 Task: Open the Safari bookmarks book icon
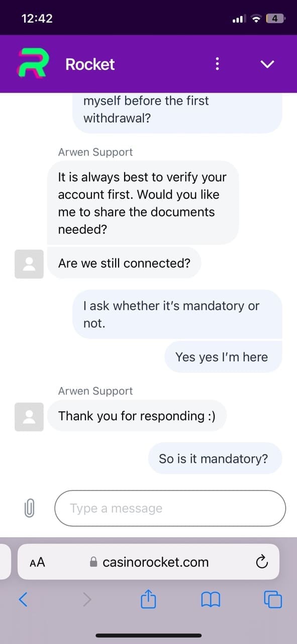[x=211, y=599]
